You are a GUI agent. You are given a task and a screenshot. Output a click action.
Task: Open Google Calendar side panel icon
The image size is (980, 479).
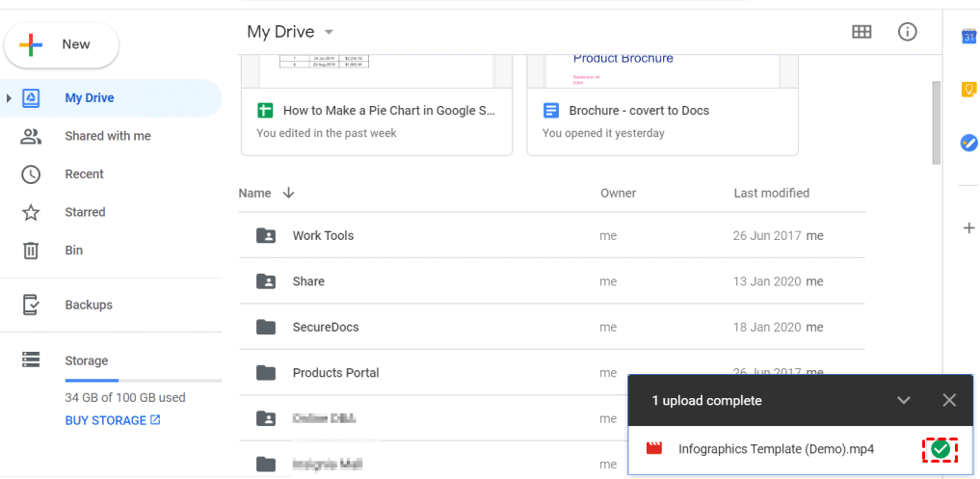968,37
